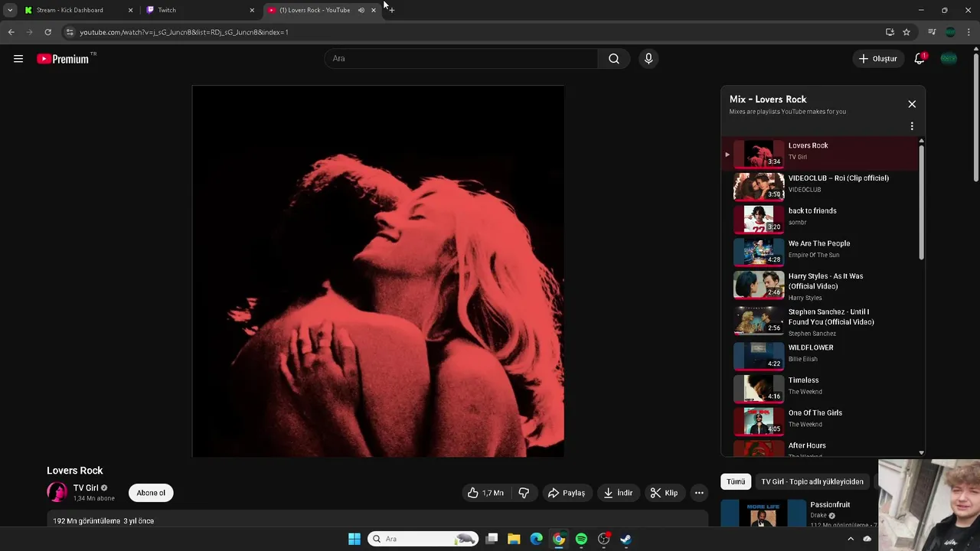Viewport: 980px width, 551px height.
Task: Select TV Girl - Topic uploads chip
Action: point(812,481)
